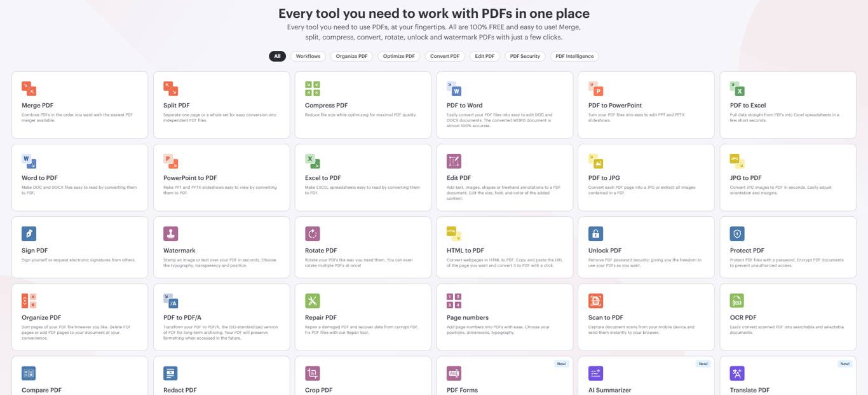Switch to the Workflows filter
The image size is (868, 395).
[308, 56]
